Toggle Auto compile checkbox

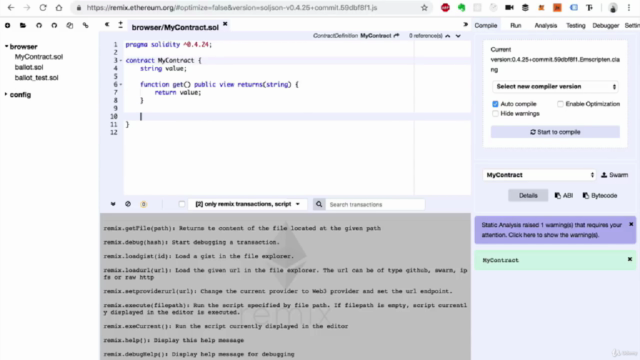point(495,104)
